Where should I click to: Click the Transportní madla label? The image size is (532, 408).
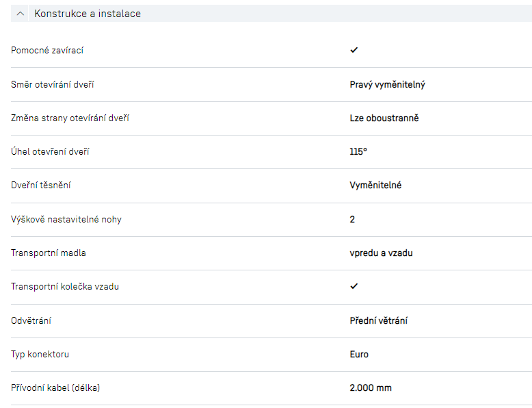point(49,253)
